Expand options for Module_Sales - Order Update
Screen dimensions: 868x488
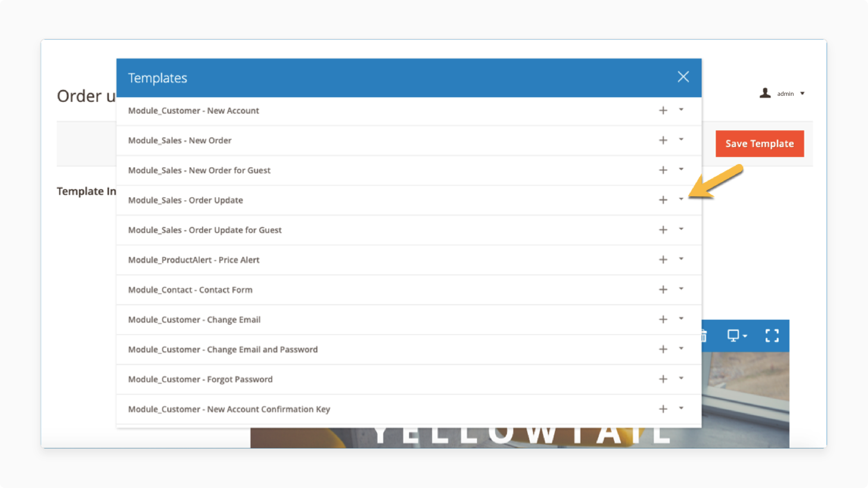[x=681, y=199]
